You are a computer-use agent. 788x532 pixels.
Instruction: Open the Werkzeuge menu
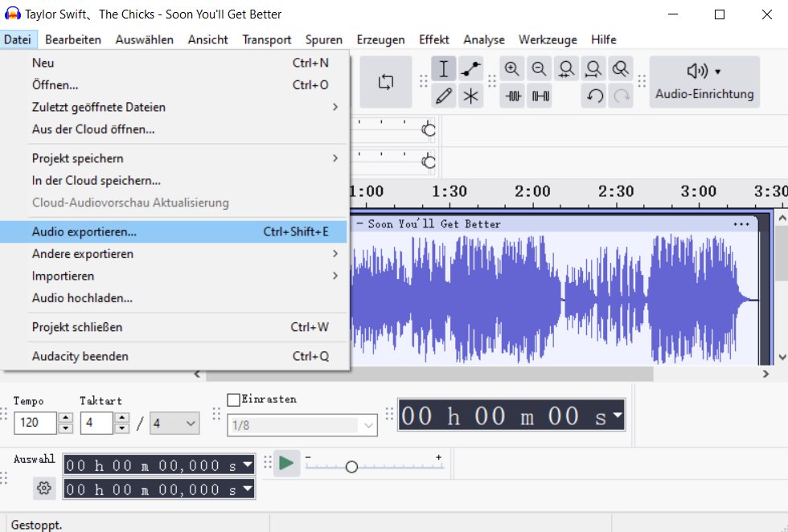(548, 39)
